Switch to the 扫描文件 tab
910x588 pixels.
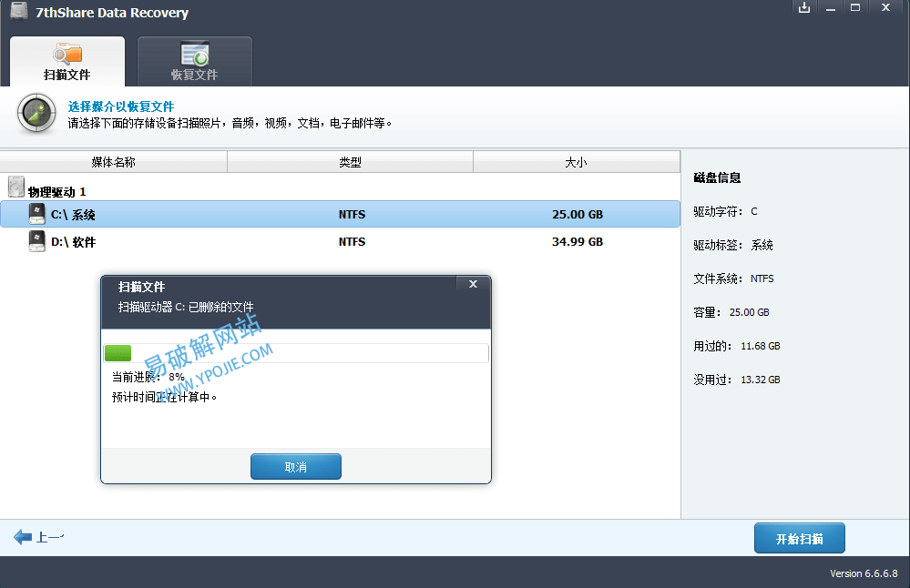click(67, 75)
